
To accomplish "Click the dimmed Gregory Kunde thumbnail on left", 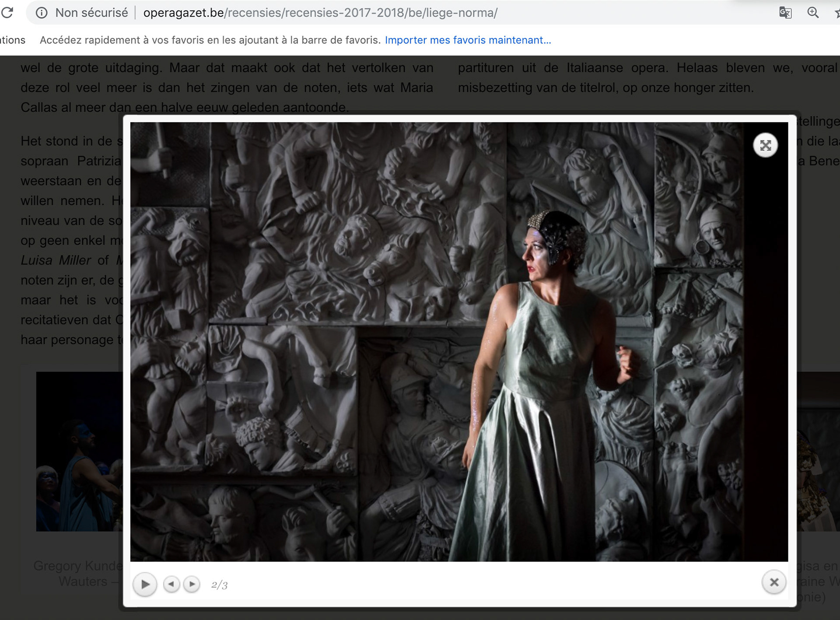I will coord(79,451).
